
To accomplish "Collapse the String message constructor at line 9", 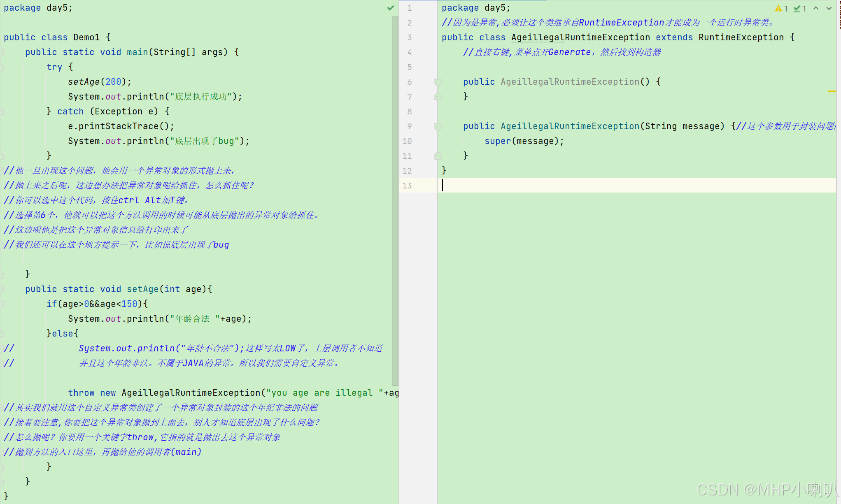I will click(x=438, y=126).
